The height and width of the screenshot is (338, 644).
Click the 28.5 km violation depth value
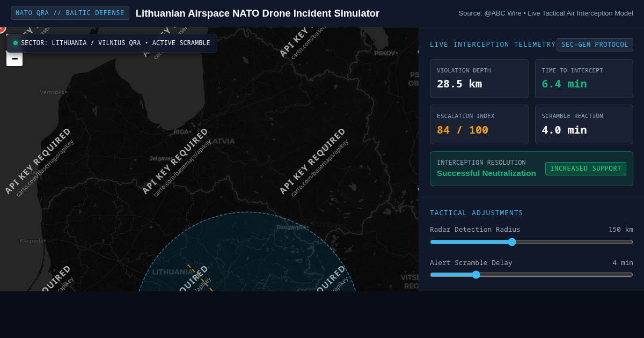pos(459,84)
